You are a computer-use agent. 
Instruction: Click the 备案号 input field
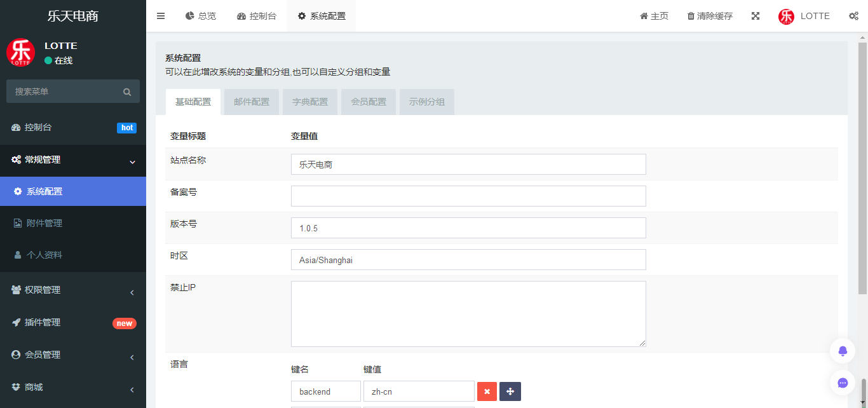(x=468, y=196)
